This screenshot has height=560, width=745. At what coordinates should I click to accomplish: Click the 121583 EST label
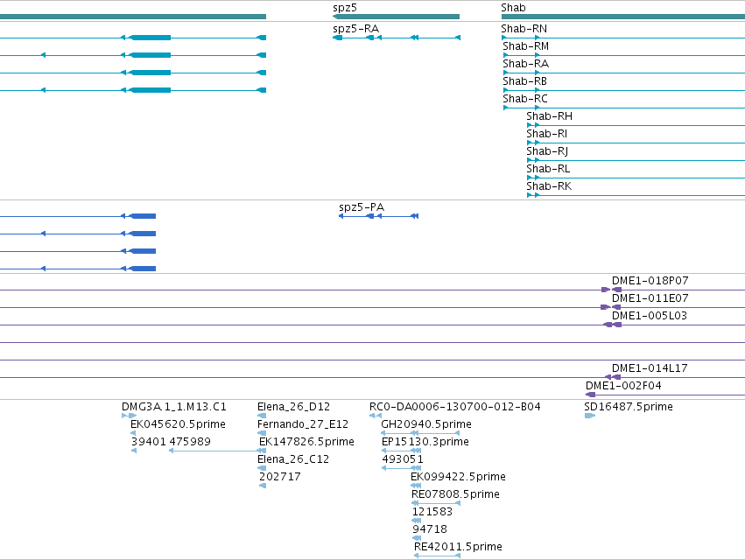[432, 512]
